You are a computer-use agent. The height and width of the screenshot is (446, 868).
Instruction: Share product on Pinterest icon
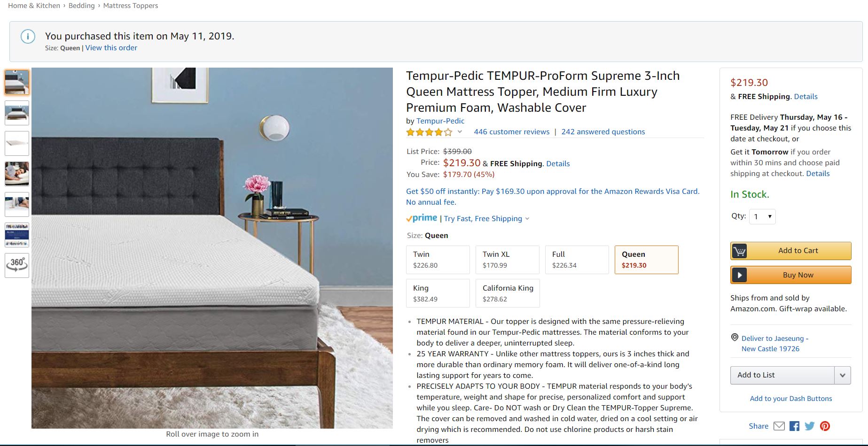tap(825, 426)
